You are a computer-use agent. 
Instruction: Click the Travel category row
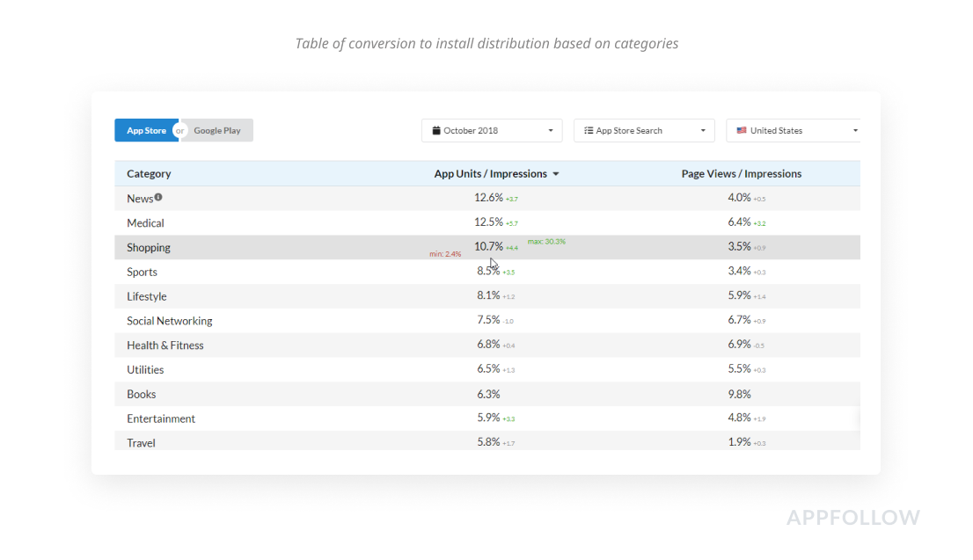141,443
